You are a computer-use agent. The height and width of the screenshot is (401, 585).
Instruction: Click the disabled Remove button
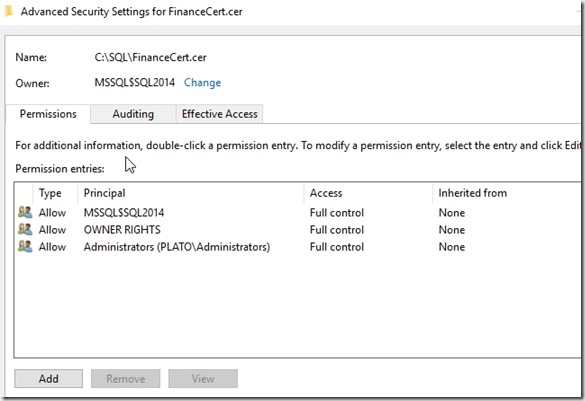pos(126,379)
